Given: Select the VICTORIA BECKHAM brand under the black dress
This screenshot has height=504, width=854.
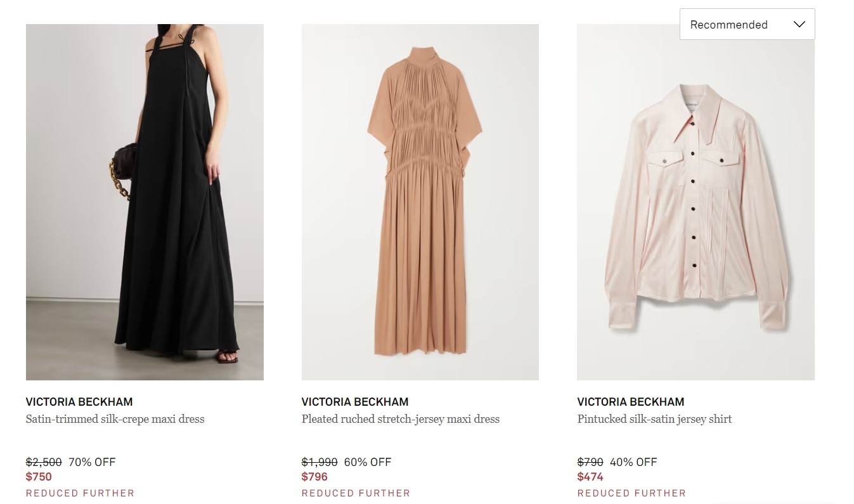Looking at the screenshot, I should (79, 401).
